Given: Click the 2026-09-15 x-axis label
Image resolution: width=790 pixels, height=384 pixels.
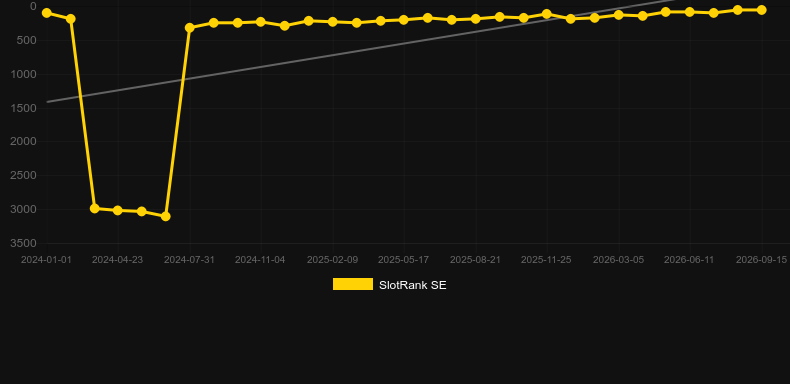Looking at the screenshot, I should pyautogui.click(x=761, y=260).
